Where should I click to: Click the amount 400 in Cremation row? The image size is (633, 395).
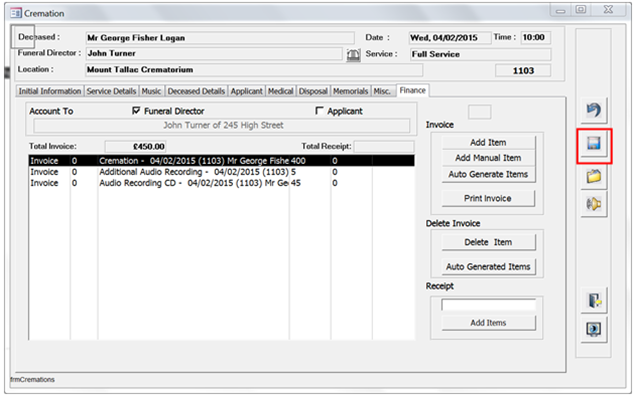[298, 161]
